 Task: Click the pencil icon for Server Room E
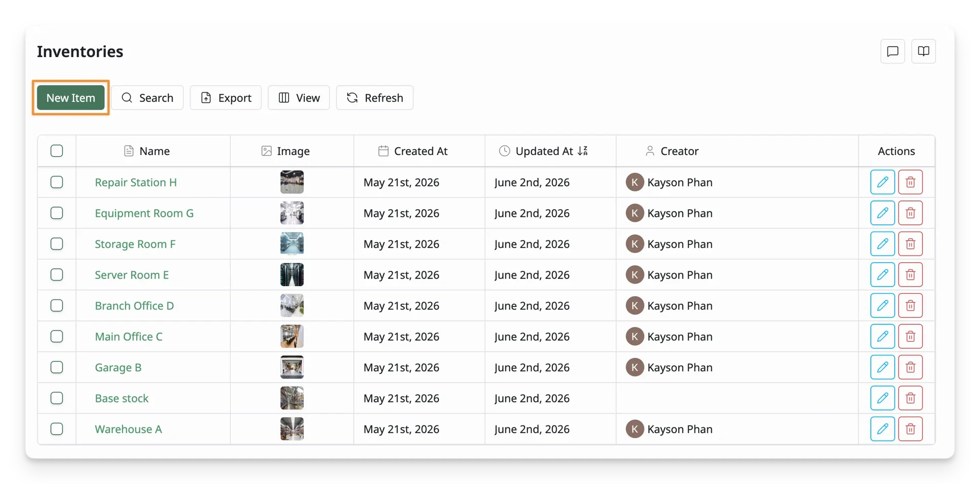pyautogui.click(x=882, y=275)
